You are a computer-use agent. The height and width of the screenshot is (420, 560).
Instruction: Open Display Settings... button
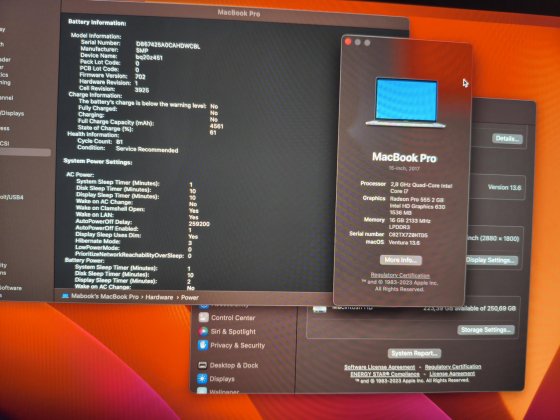pos(492,260)
